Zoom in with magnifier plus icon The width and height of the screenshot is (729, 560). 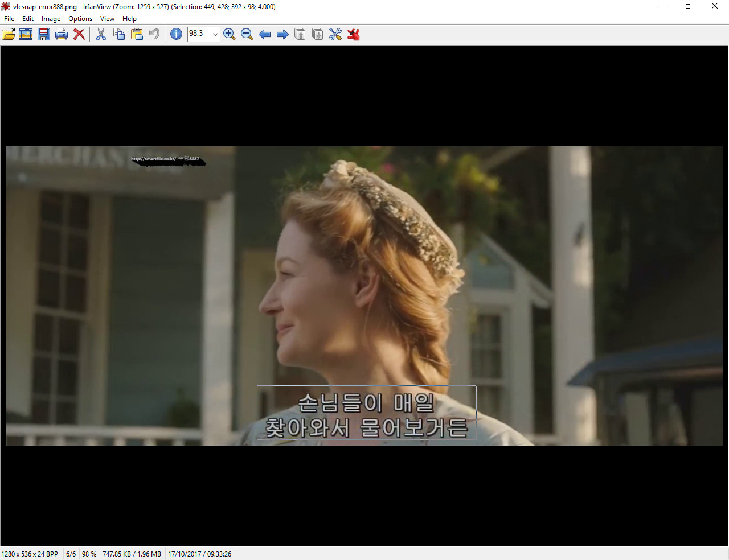click(230, 34)
